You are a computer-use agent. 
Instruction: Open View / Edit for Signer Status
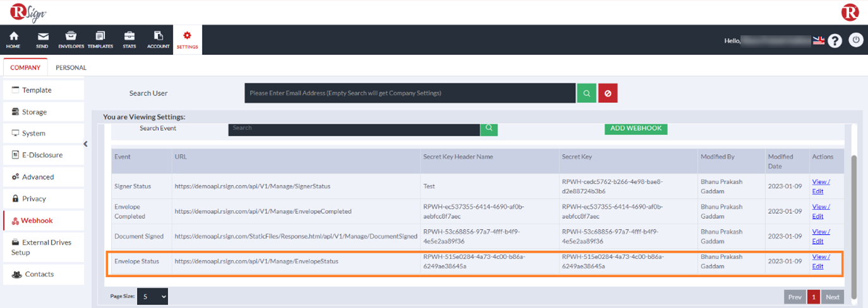click(821, 186)
